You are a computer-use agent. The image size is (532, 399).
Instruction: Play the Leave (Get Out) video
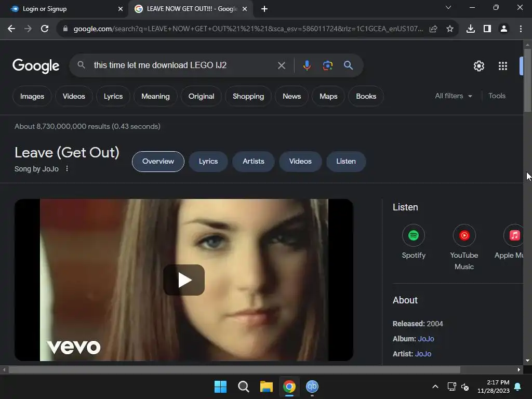pos(184,280)
